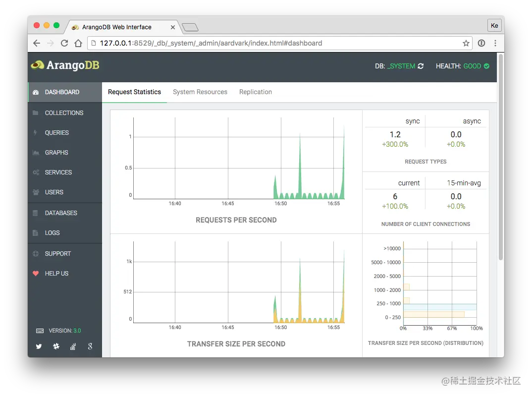Viewport: 532px width, 397px height.
Task: Click the GOOD health status text
Action: [x=472, y=66]
